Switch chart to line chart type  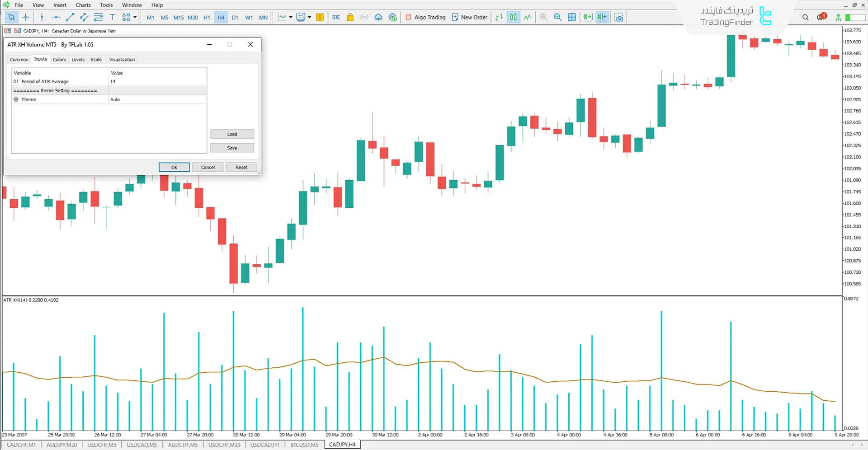click(x=528, y=17)
